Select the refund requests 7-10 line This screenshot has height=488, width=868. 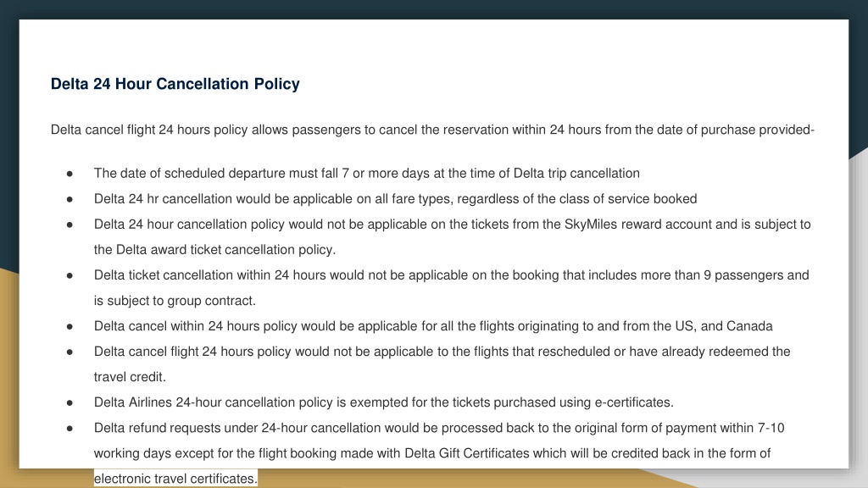point(439,428)
